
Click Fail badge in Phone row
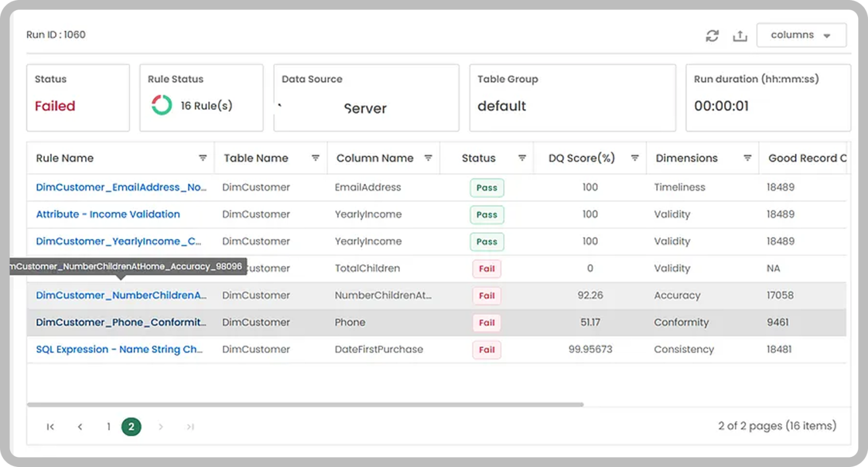487,323
